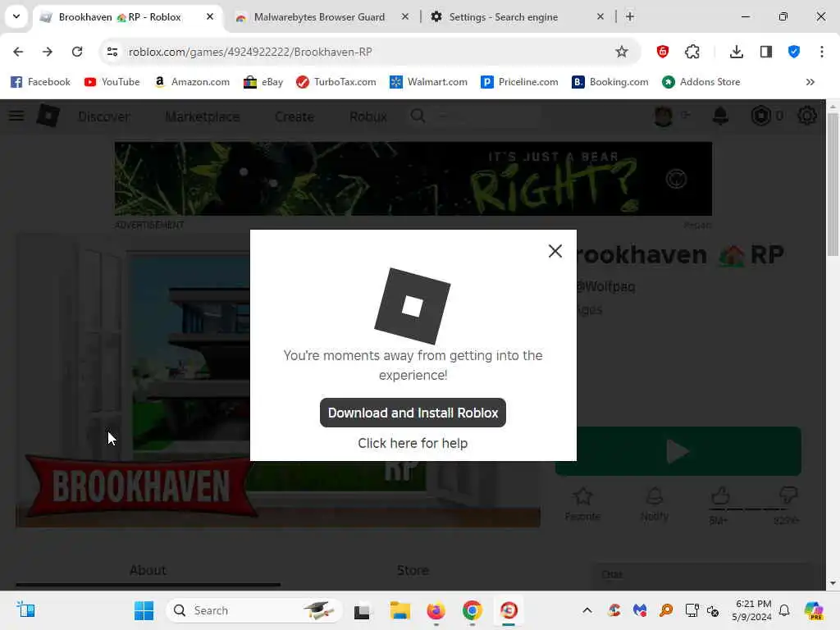Open Roblox hamburger navigation menu
This screenshot has width=840, height=630.
(x=16, y=116)
